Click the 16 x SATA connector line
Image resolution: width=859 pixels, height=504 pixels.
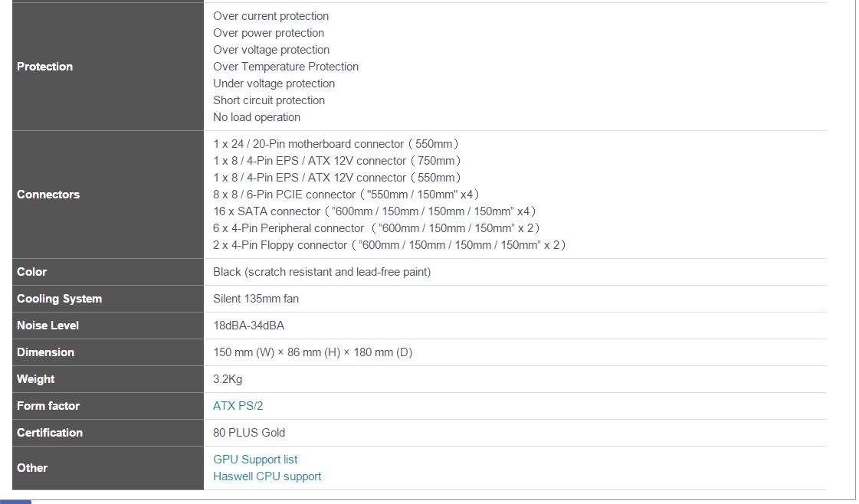pyautogui.click(x=375, y=211)
